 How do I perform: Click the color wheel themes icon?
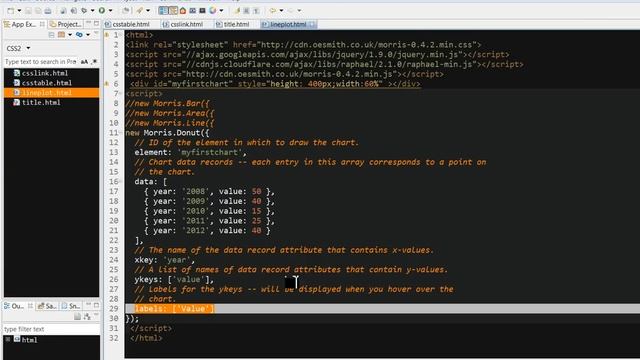point(213,10)
